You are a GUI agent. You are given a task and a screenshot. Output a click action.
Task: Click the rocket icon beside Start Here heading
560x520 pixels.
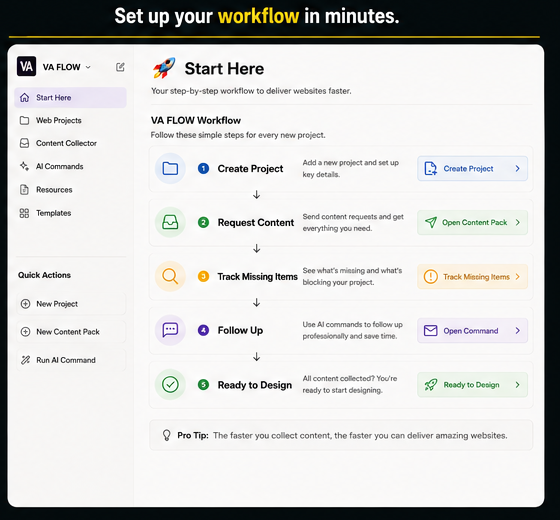(164, 68)
